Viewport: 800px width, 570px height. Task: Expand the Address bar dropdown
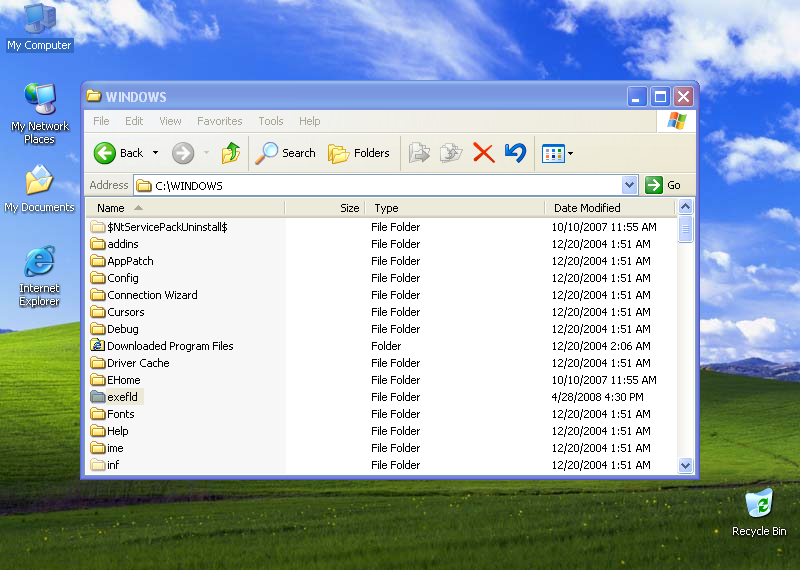(x=630, y=185)
